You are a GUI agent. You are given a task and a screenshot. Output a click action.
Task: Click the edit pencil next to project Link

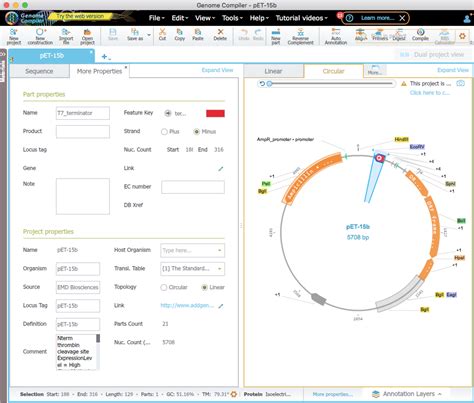pos(221,306)
